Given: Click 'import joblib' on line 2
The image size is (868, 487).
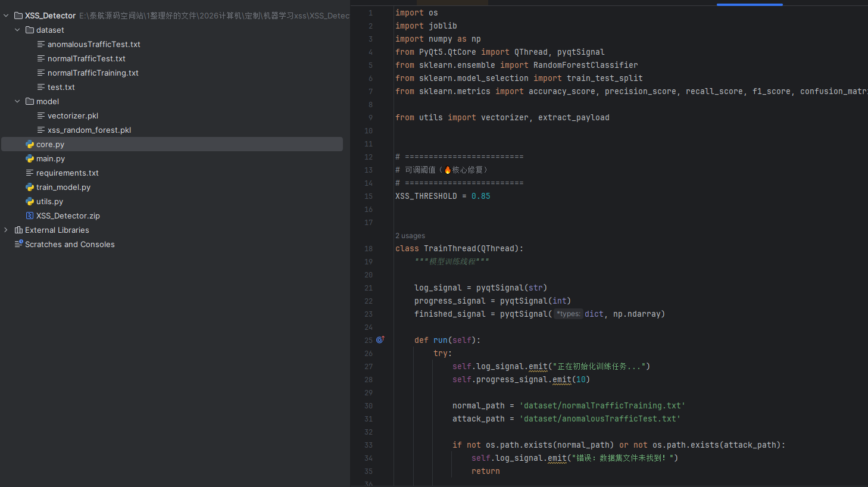Looking at the screenshot, I should pos(426,26).
